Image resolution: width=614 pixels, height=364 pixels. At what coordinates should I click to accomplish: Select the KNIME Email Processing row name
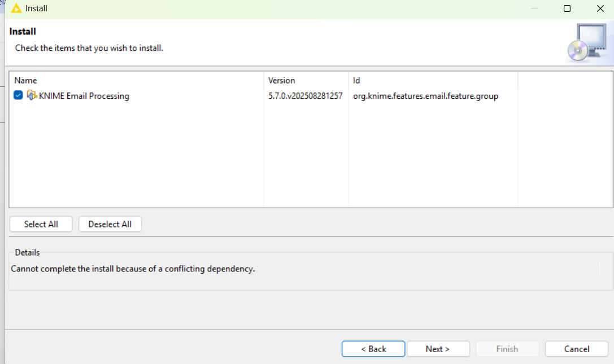pyautogui.click(x=84, y=96)
